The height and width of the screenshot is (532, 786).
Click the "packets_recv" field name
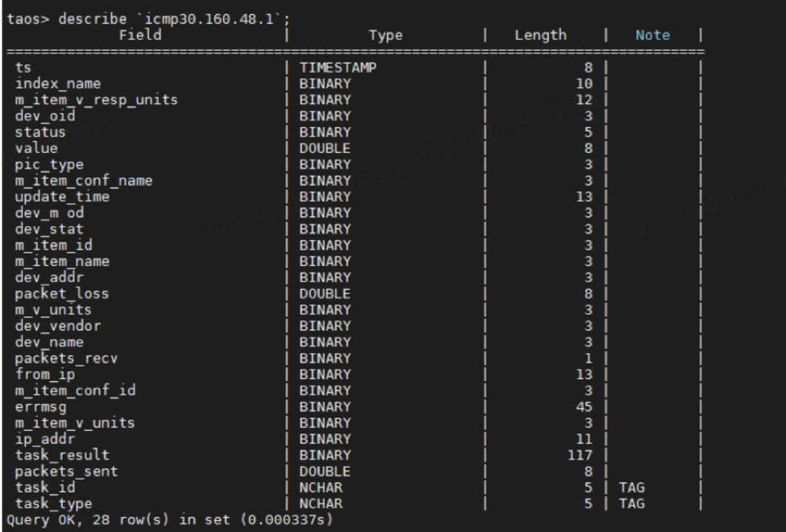pyautogui.click(x=66, y=358)
